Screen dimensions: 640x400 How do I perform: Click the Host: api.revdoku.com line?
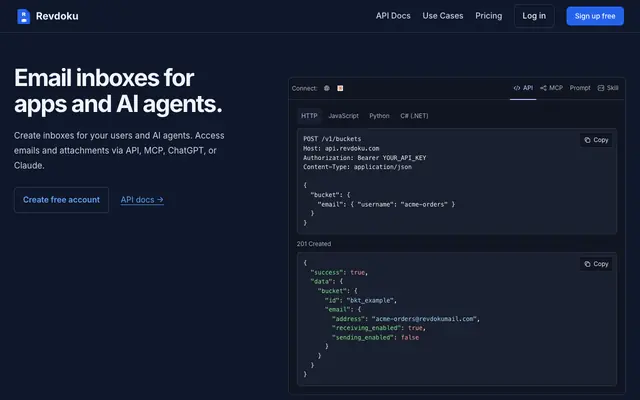point(341,149)
